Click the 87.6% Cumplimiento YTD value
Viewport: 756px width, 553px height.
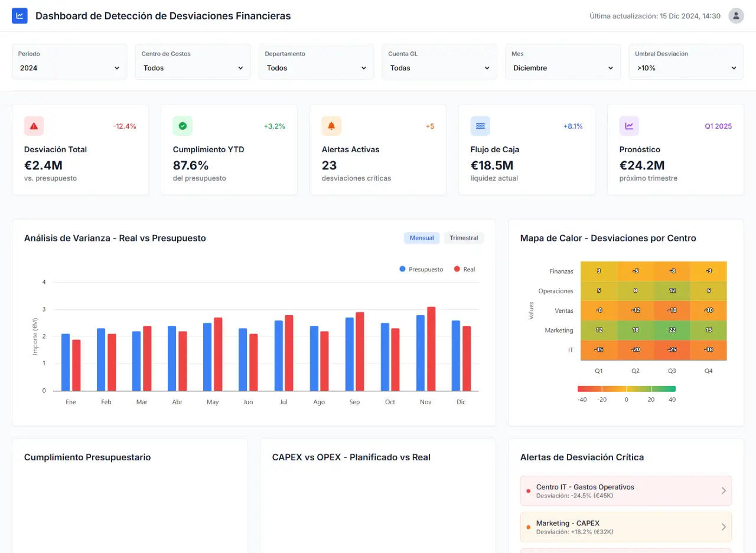(x=191, y=165)
